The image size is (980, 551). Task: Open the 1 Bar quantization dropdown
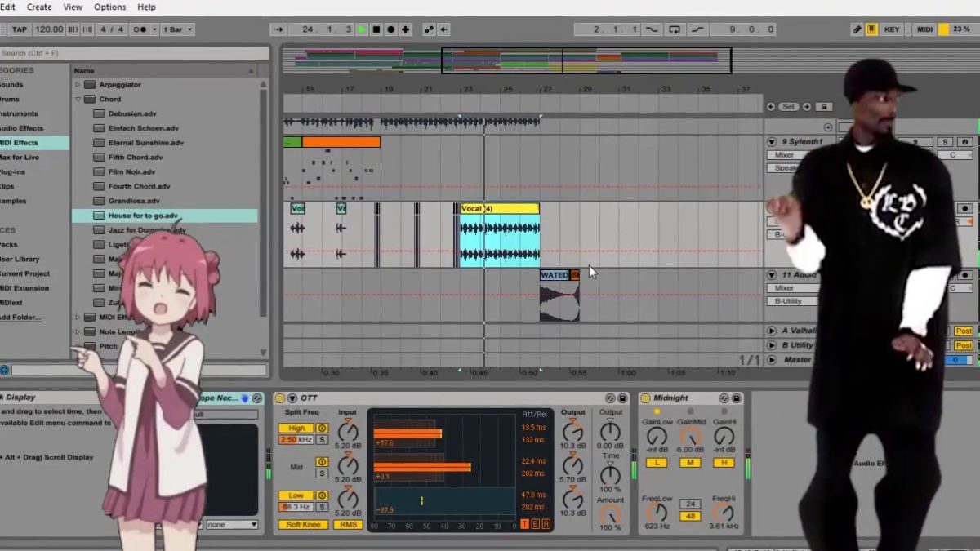coord(178,29)
